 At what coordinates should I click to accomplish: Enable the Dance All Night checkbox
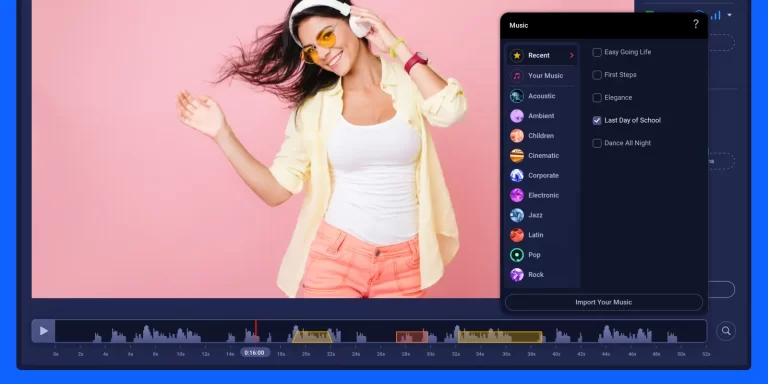[x=597, y=143]
